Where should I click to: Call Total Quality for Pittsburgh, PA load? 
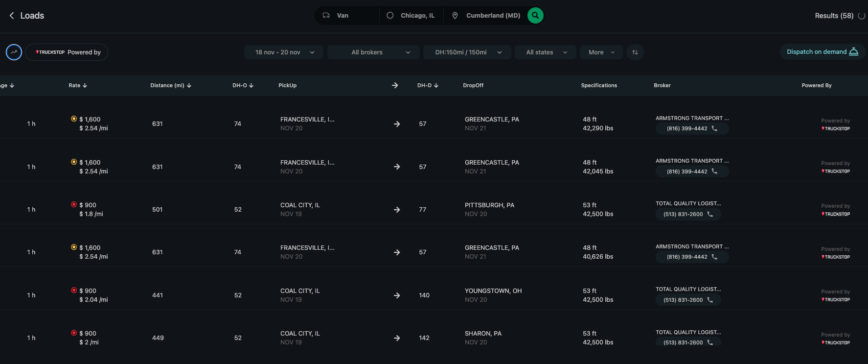coord(688,215)
